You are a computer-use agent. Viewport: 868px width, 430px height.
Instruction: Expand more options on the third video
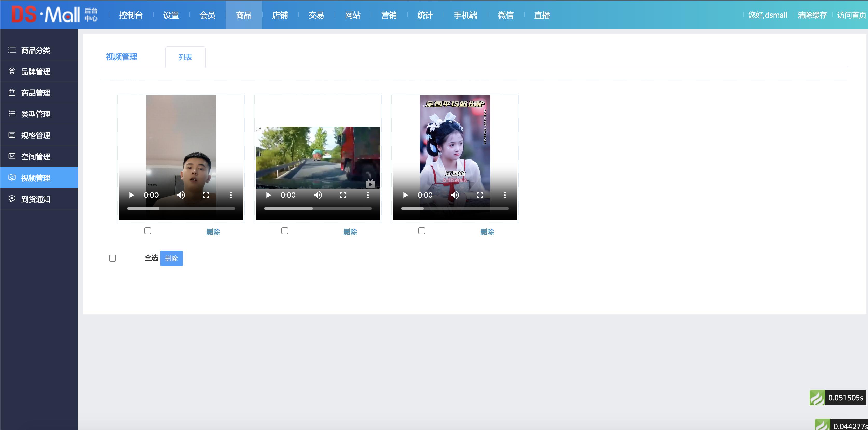[504, 195]
